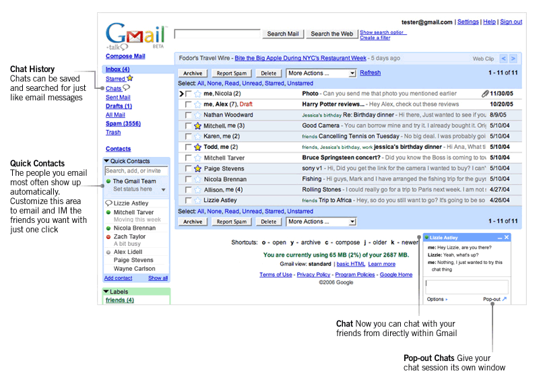Open the Drafts (1) folder
The height and width of the screenshot is (392, 539).
coord(119,106)
